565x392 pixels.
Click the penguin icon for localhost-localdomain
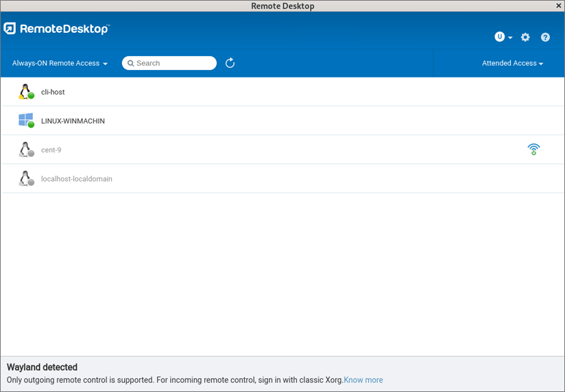point(26,179)
